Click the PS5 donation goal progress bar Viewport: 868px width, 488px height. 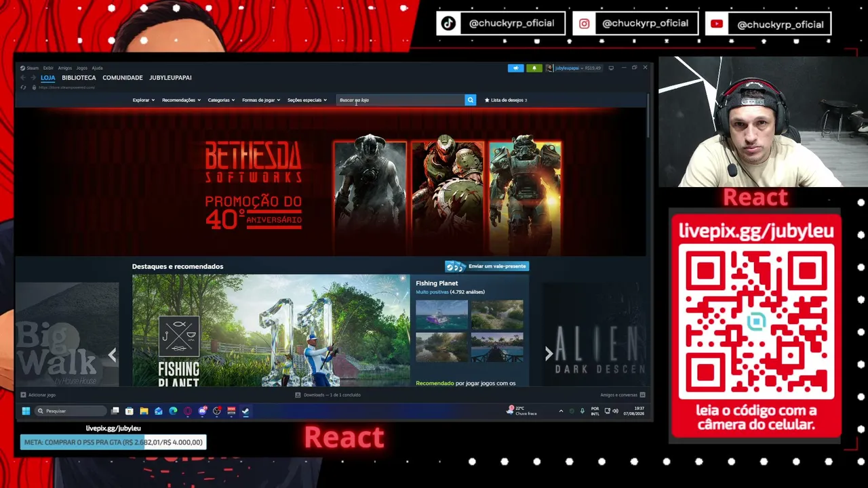pyautogui.click(x=113, y=442)
